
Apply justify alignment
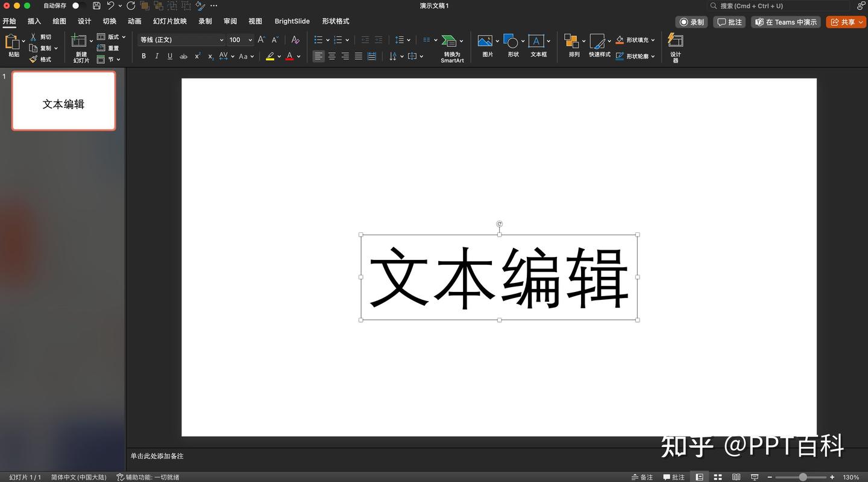(358, 56)
